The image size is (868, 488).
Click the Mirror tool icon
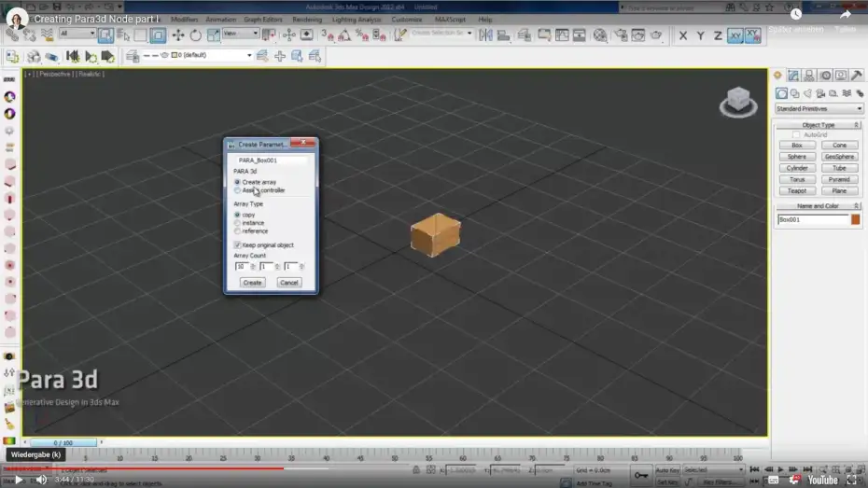486,35
